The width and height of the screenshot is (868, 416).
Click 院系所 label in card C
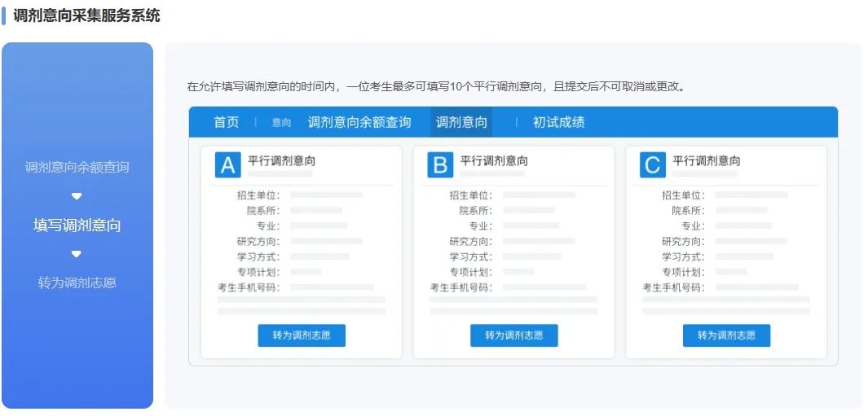688,211
